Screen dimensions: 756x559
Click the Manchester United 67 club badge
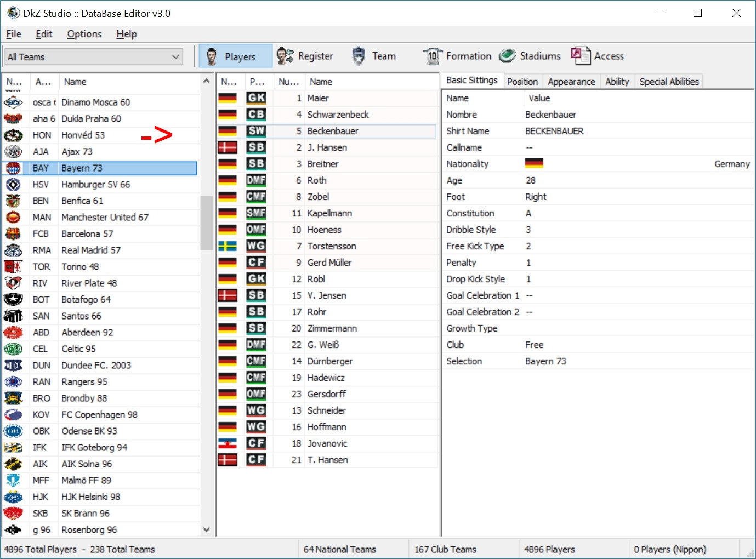point(13,218)
